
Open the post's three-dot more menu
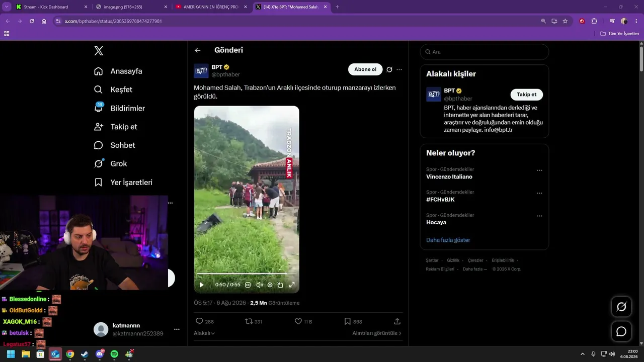coord(399,69)
